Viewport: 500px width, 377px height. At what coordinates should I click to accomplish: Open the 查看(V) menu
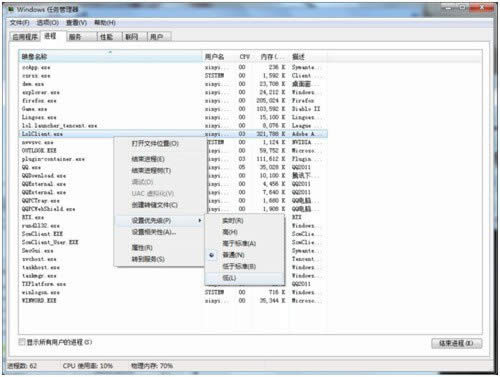click(76, 23)
